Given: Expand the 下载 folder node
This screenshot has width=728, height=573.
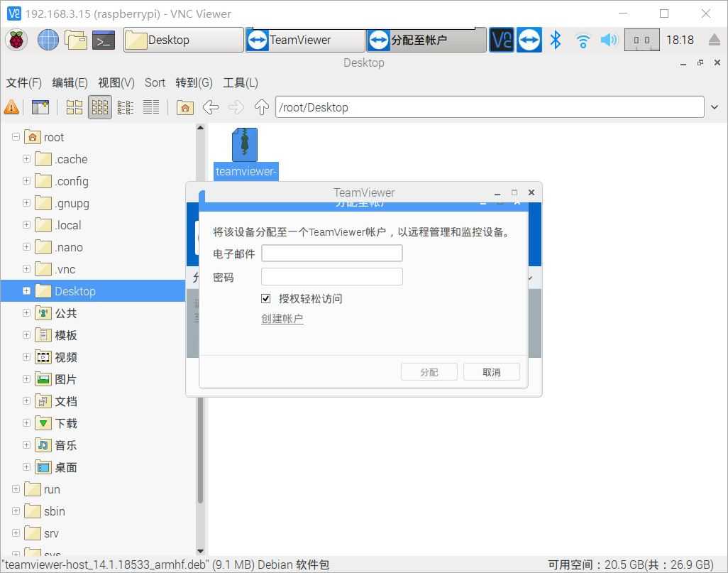Looking at the screenshot, I should (26, 423).
